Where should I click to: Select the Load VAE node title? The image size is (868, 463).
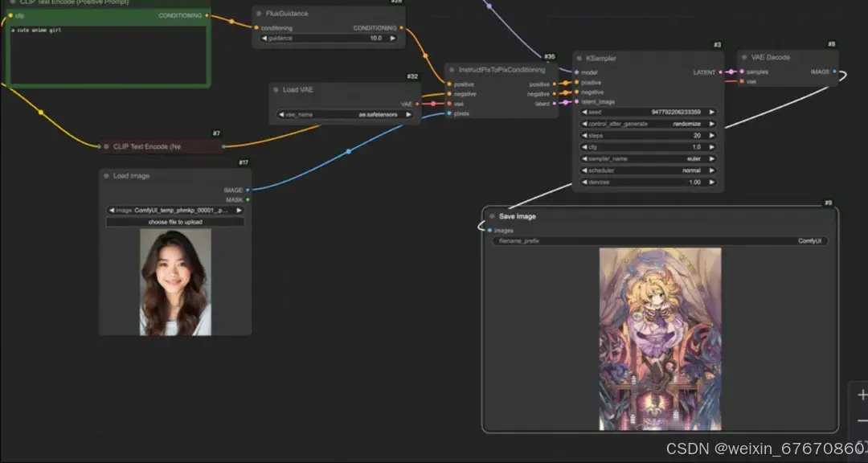coord(298,90)
